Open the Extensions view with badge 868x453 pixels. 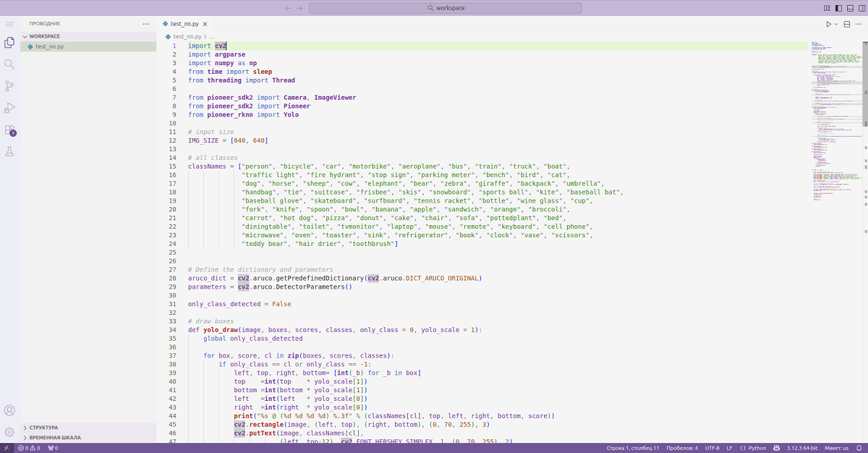pyautogui.click(x=9, y=130)
